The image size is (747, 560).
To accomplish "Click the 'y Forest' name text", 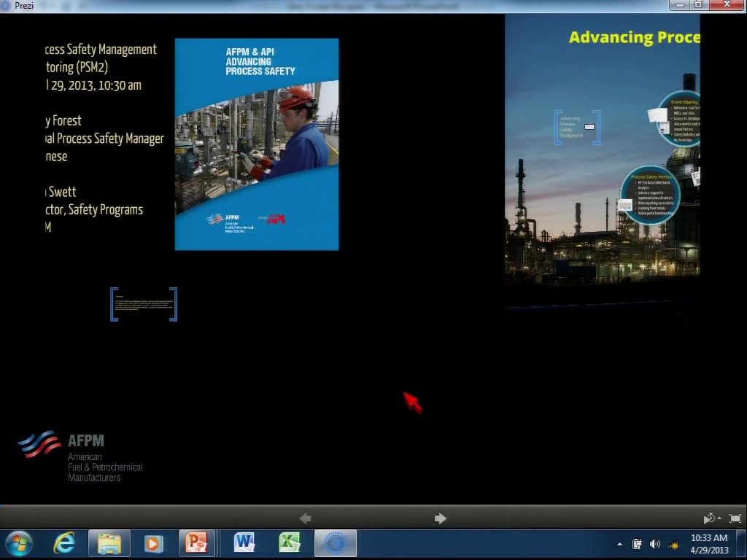I will [x=63, y=121].
